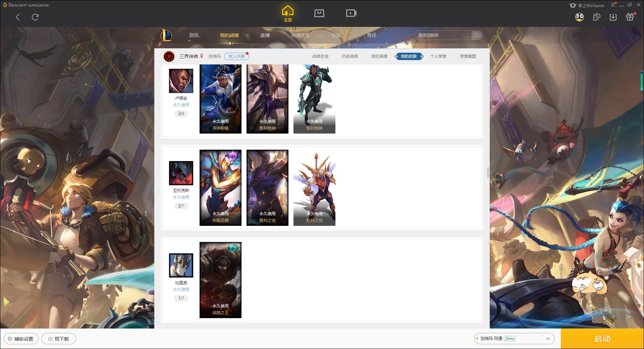644x349 pixels.
Task: Open the 胜利之剑 Aatrox splash skin card
Action: point(267,188)
